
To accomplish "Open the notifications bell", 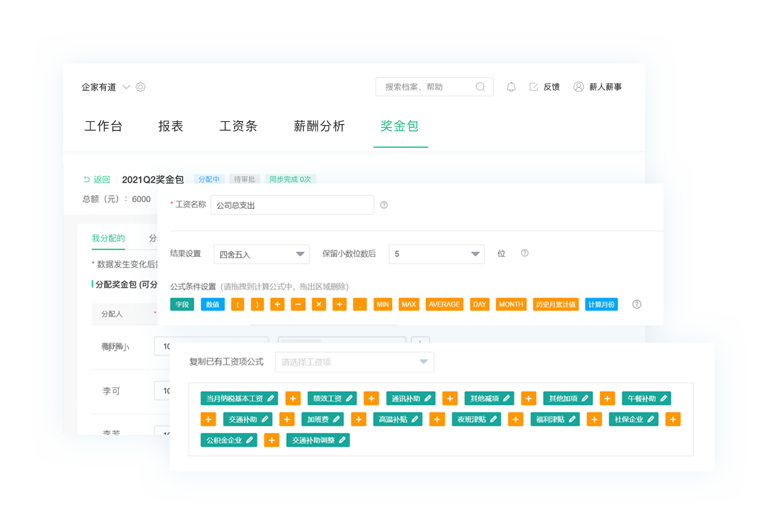I will pyautogui.click(x=511, y=87).
